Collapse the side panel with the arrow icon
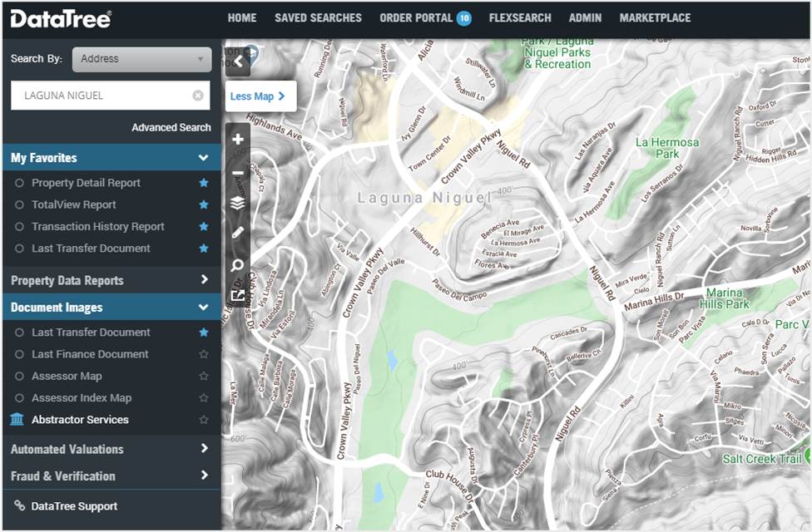 237,62
